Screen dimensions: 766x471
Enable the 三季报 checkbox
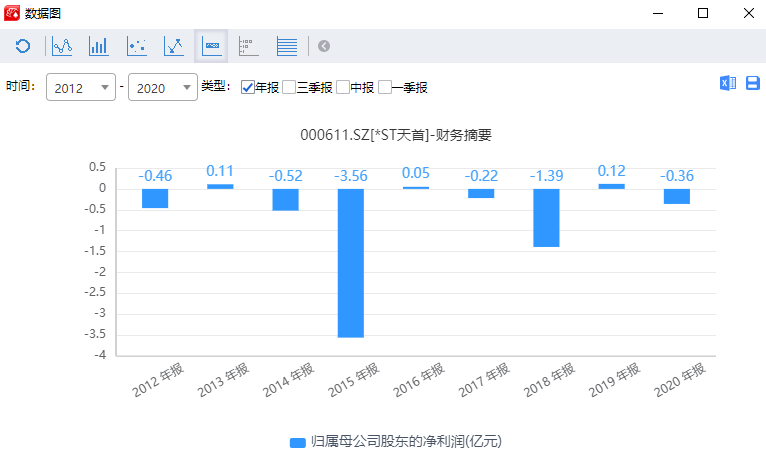289,88
